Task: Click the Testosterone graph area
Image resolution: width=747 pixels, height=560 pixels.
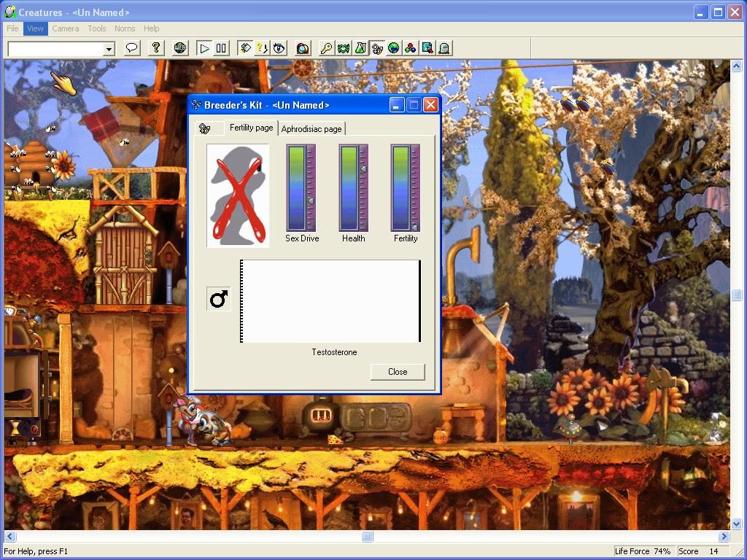Action: [330, 301]
